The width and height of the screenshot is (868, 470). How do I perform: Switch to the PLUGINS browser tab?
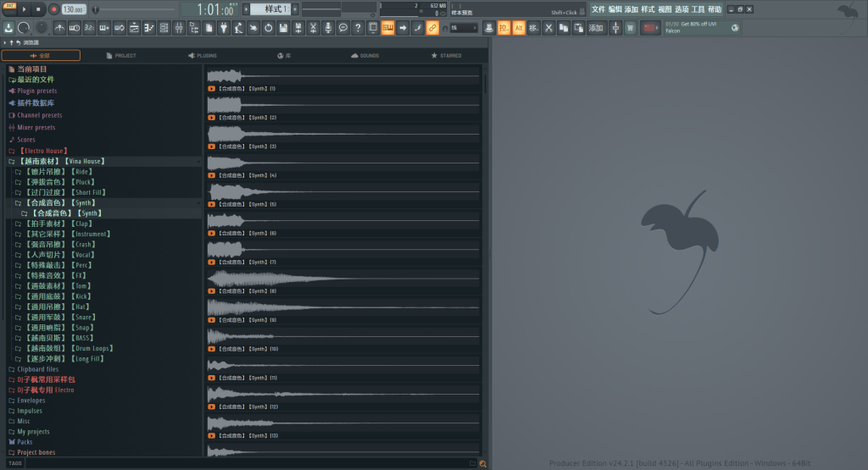tap(203, 55)
